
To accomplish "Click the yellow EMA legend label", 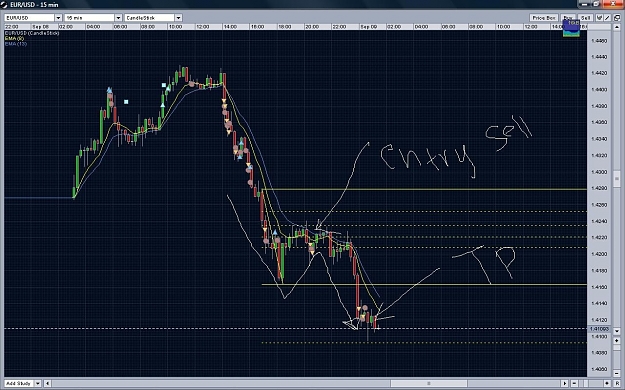I will point(14,38).
